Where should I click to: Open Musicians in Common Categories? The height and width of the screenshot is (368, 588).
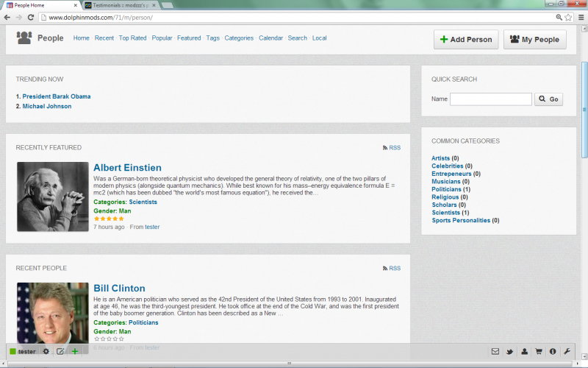point(446,181)
